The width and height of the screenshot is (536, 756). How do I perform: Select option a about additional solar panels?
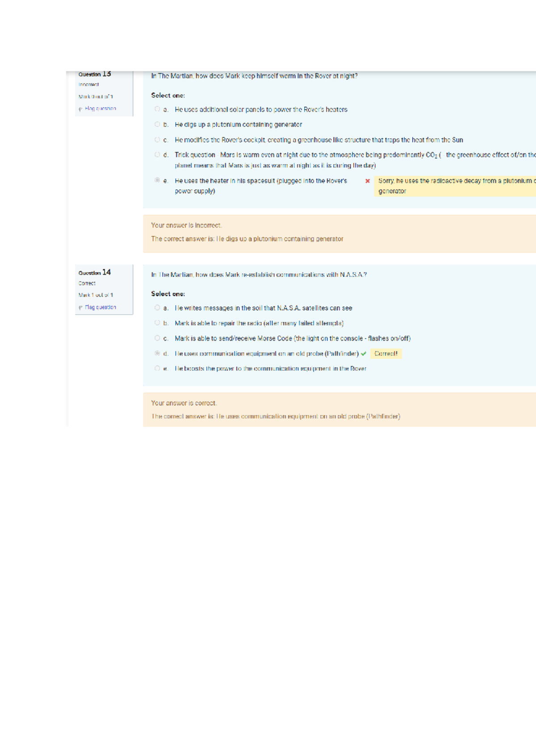click(157, 109)
